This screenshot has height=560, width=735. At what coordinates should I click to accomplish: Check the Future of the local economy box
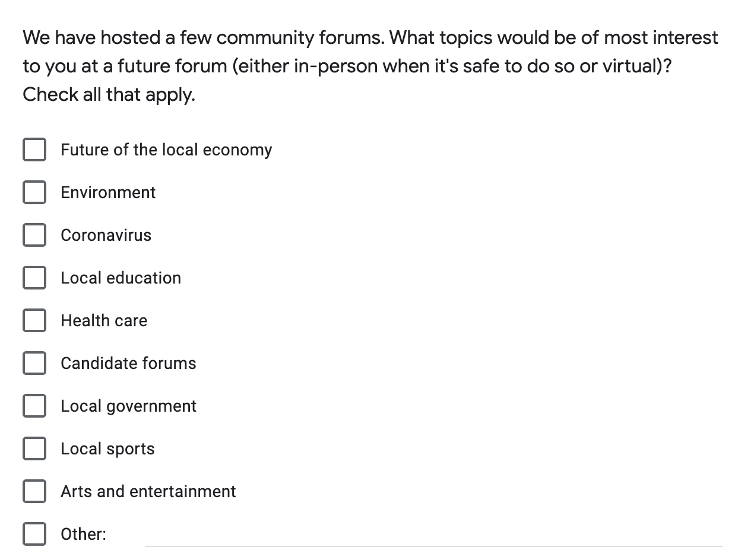34,149
